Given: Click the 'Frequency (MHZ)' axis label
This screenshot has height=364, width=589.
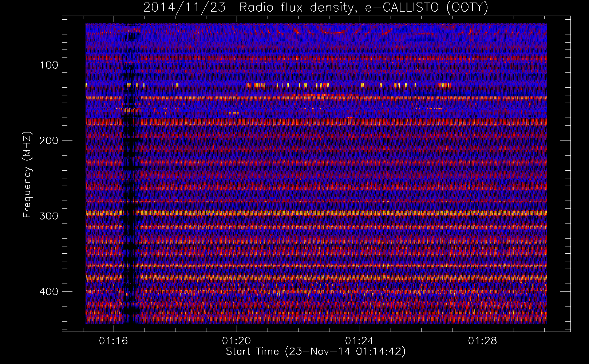Looking at the screenshot, I should pyautogui.click(x=27, y=175).
